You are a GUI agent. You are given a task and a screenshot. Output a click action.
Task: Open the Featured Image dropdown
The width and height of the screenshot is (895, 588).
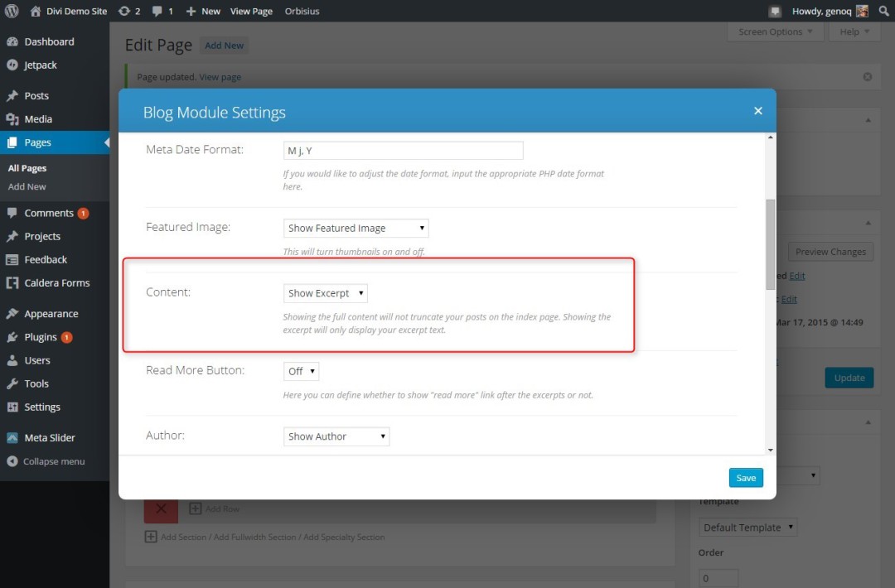pos(356,228)
